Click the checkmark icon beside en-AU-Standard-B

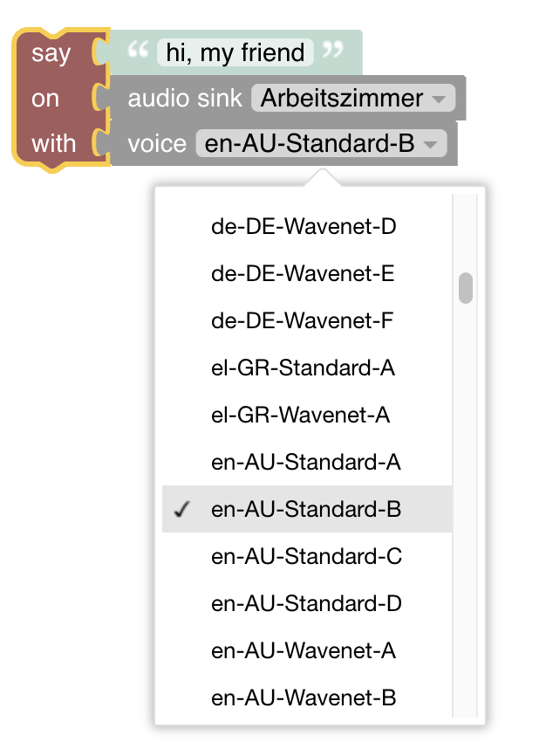coord(182,510)
